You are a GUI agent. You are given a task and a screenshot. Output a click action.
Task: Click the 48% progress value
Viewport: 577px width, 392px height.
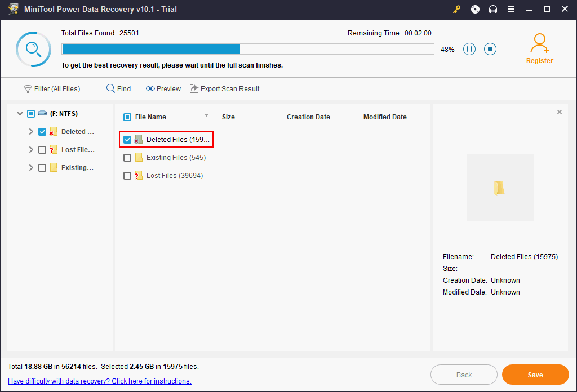(447, 49)
